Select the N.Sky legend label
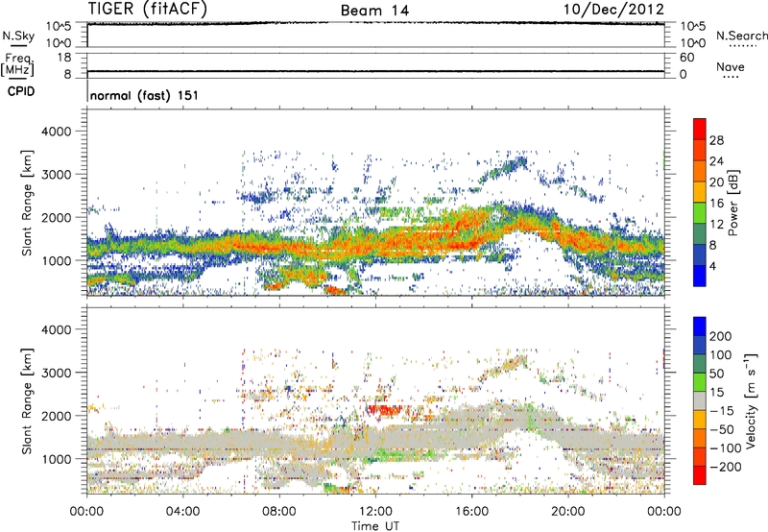Viewport: 768px width, 532px height. click(x=18, y=36)
